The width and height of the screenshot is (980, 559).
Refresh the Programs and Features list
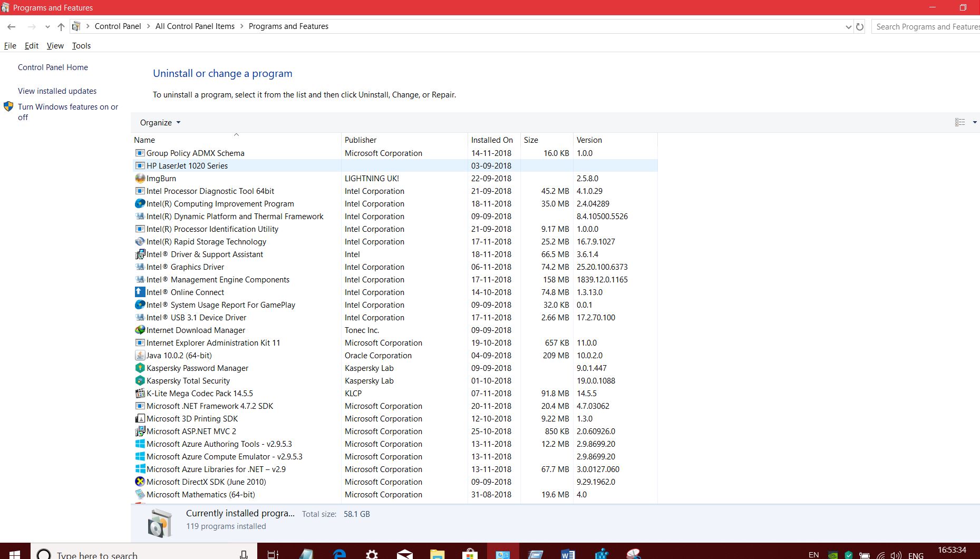click(x=860, y=26)
